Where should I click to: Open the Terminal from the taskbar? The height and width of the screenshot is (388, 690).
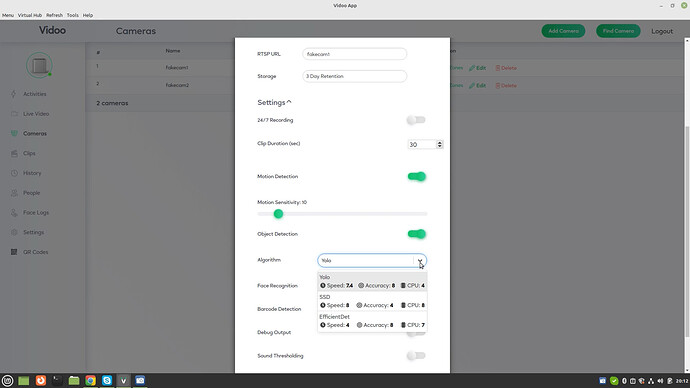[x=57, y=381]
